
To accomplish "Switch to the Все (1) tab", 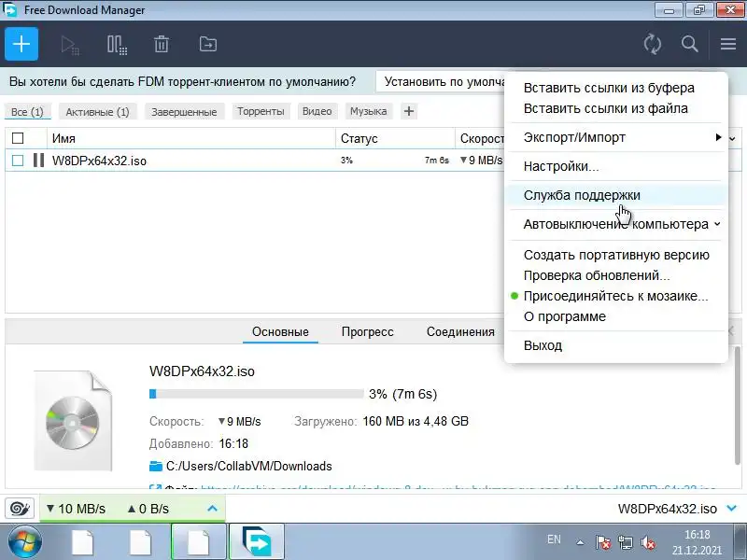I will (27, 111).
